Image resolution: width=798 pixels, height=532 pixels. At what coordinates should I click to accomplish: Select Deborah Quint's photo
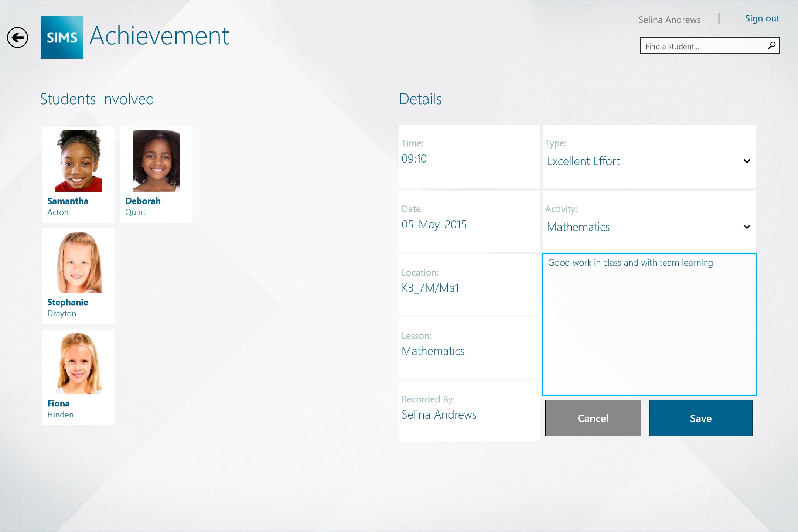(156, 160)
